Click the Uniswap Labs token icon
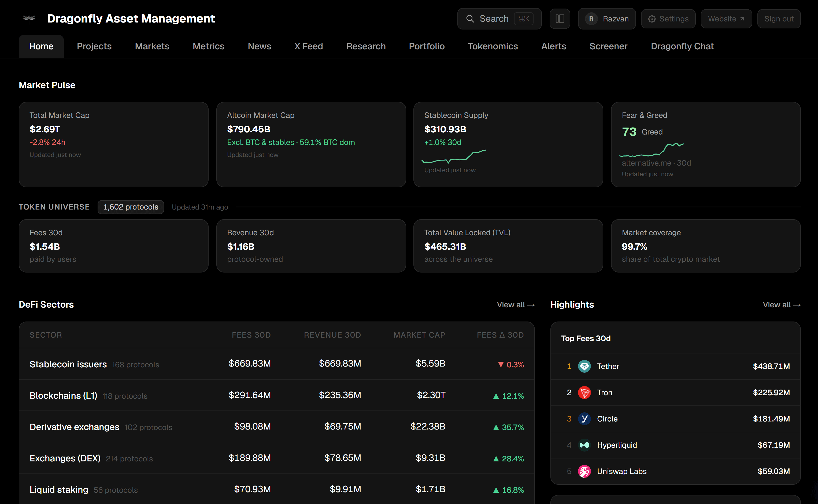The image size is (818, 504). coord(584,471)
